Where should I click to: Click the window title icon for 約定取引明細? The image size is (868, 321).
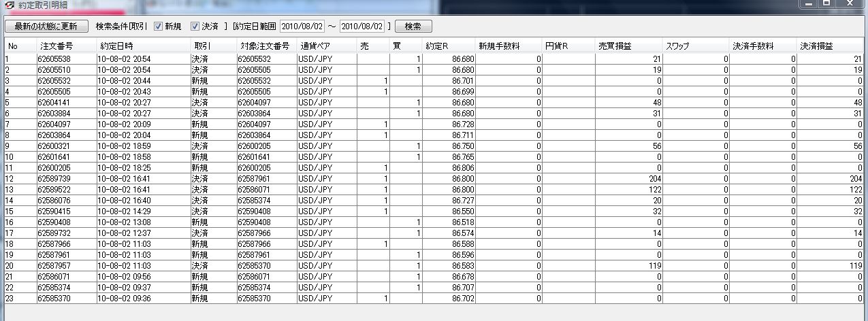pyautogui.click(x=9, y=5)
